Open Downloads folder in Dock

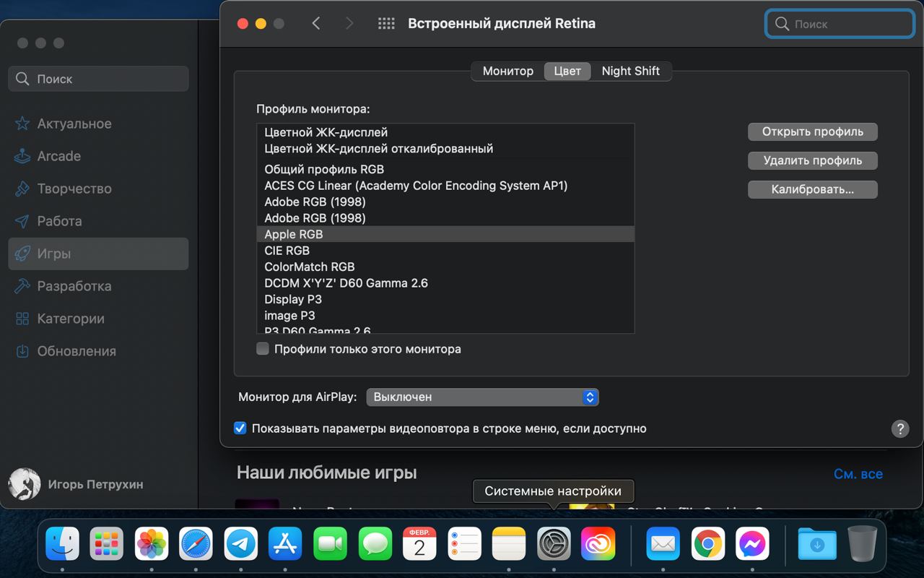(817, 543)
